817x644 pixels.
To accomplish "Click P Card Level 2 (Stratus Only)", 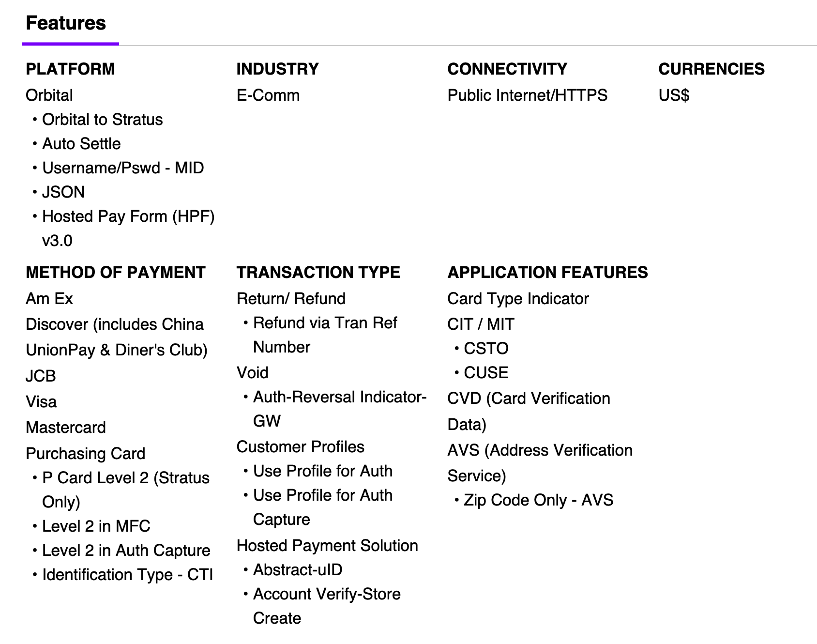I will point(126,490).
